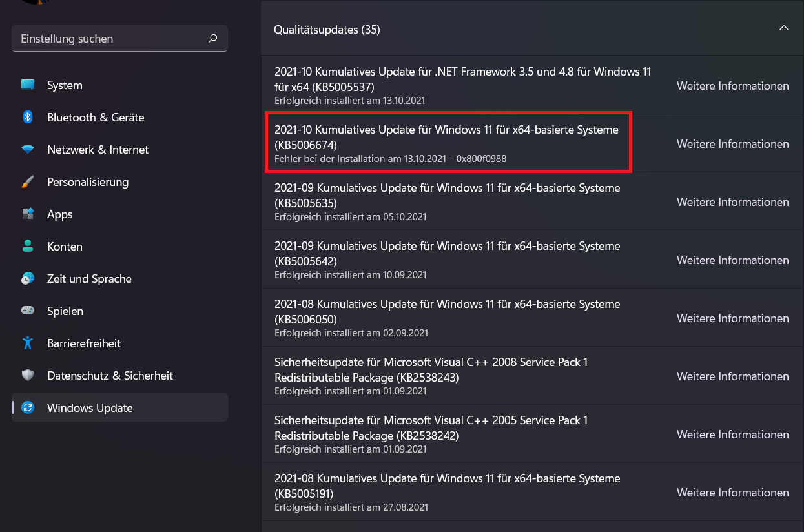
Task: Open the Datenschutz & Sicherheit menu entry
Action: (110, 376)
